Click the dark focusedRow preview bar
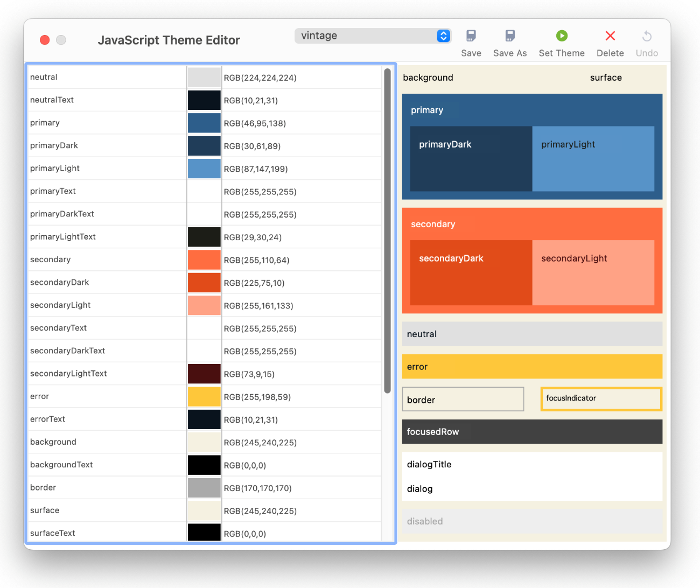The width and height of the screenshot is (700, 588). click(x=532, y=432)
